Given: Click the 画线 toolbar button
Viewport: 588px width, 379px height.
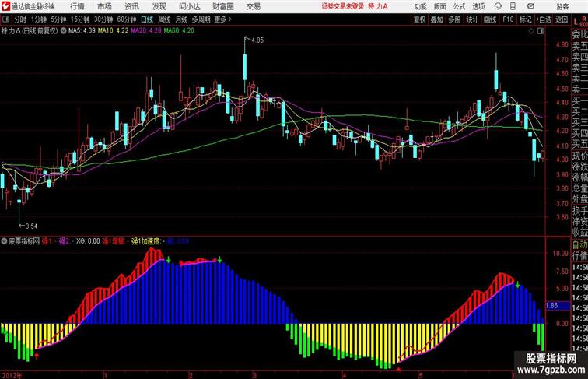Looking at the screenshot, I should (x=490, y=19).
